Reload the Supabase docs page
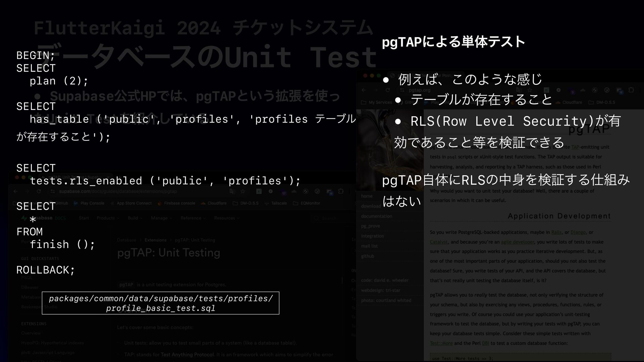644x362 pixels. coord(39,191)
